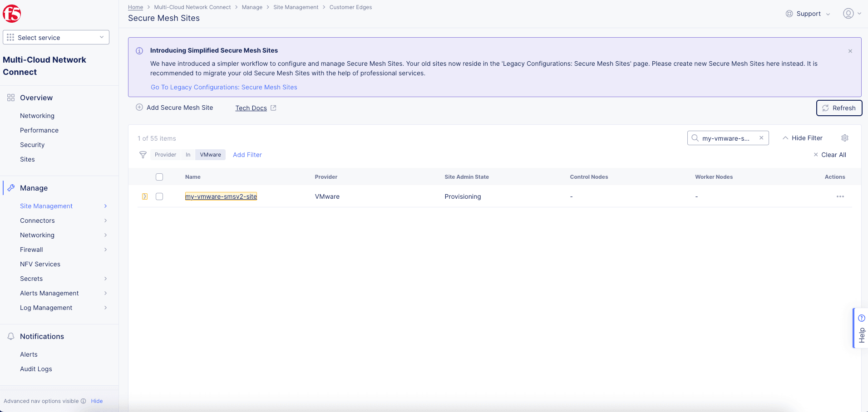
Task: Expand the Networking submenu under Manage
Action: (105, 235)
